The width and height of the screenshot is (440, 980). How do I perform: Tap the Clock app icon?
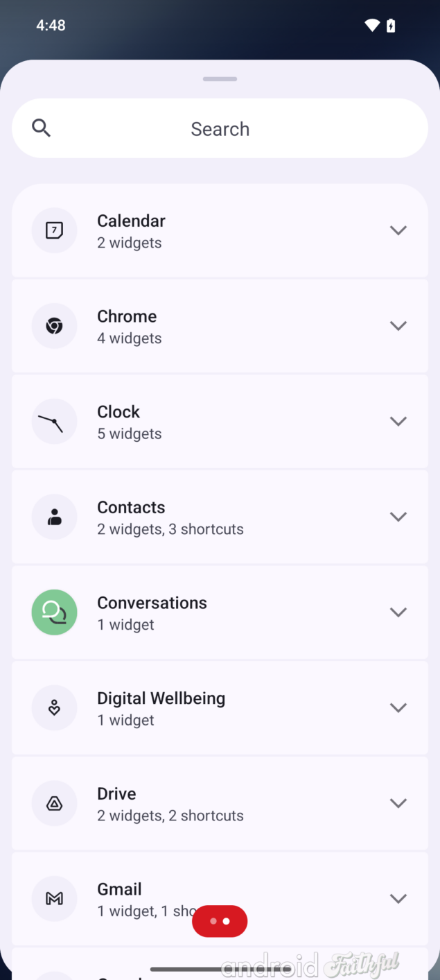pyautogui.click(x=54, y=421)
